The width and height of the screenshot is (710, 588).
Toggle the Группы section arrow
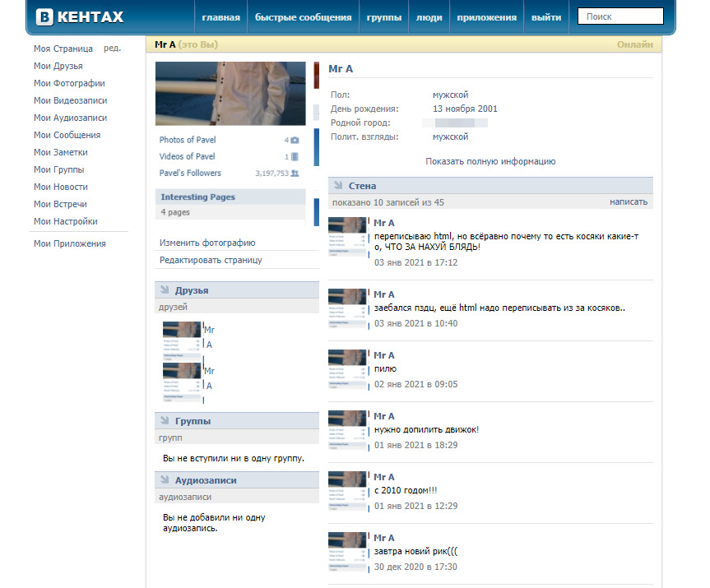(x=163, y=421)
